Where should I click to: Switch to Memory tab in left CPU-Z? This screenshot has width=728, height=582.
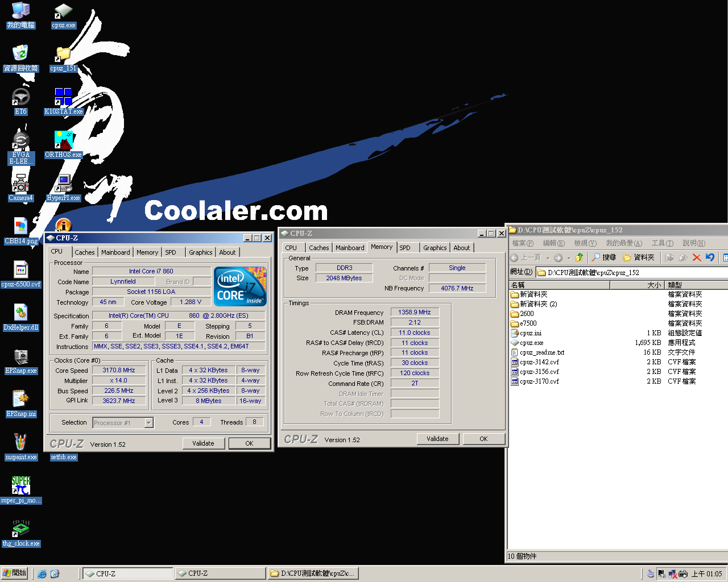[147, 252]
